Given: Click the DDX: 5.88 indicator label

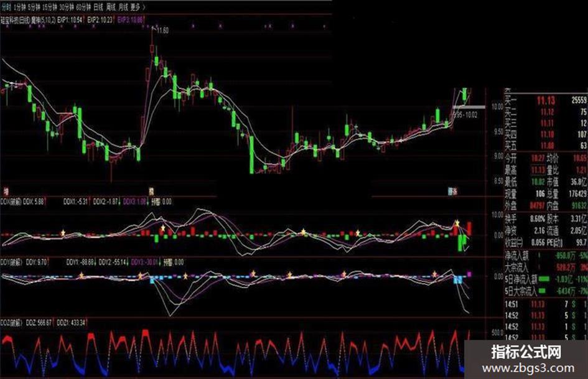Looking at the screenshot, I should coord(34,202).
